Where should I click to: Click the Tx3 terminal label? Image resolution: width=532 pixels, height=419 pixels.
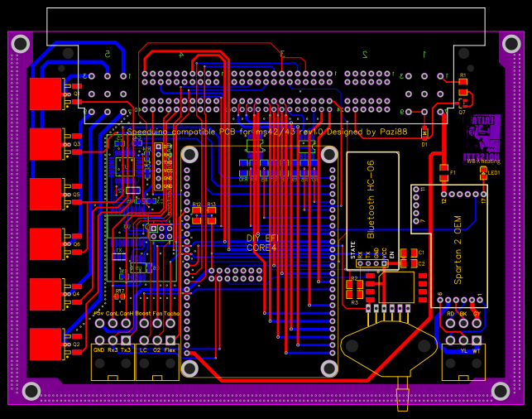[126, 350]
